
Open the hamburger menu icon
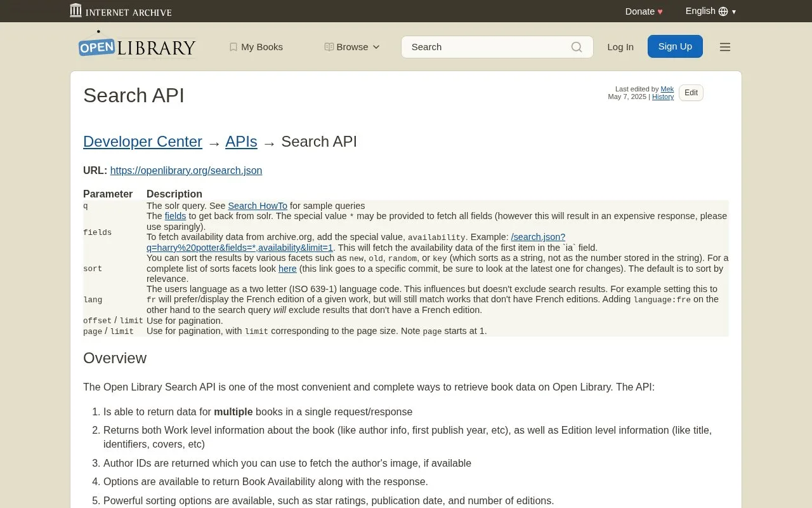(x=725, y=47)
